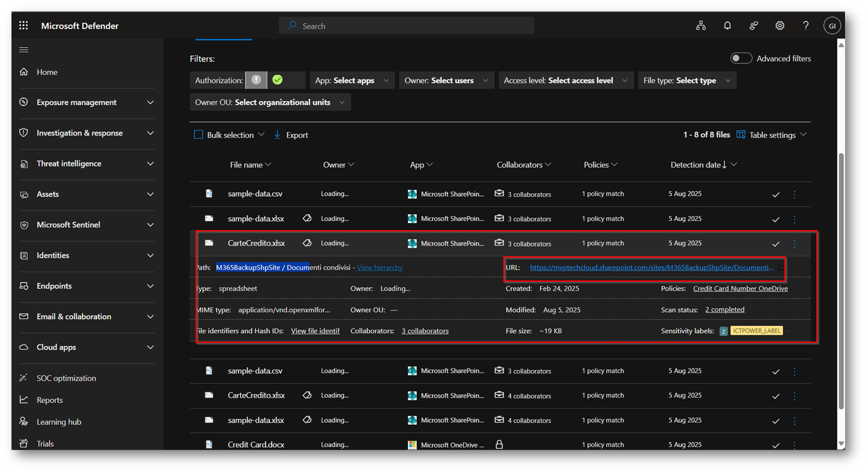
Task: Check the Bulk selection checkbox
Action: tap(199, 135)
